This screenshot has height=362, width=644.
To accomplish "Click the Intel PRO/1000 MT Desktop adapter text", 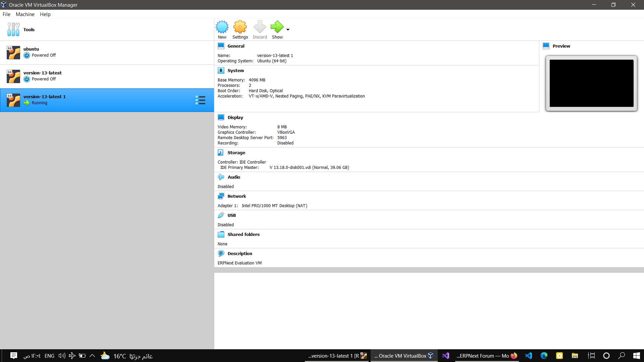I will point(274,206).
